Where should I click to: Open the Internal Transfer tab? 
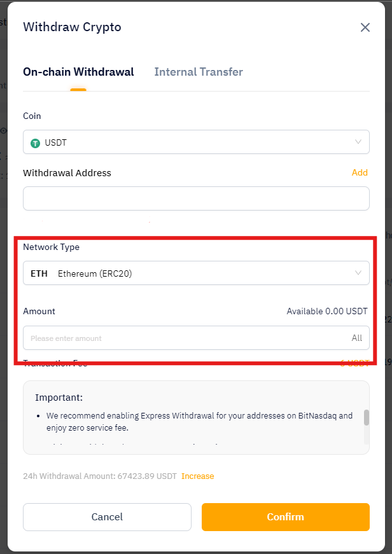[x=199, y=72]
